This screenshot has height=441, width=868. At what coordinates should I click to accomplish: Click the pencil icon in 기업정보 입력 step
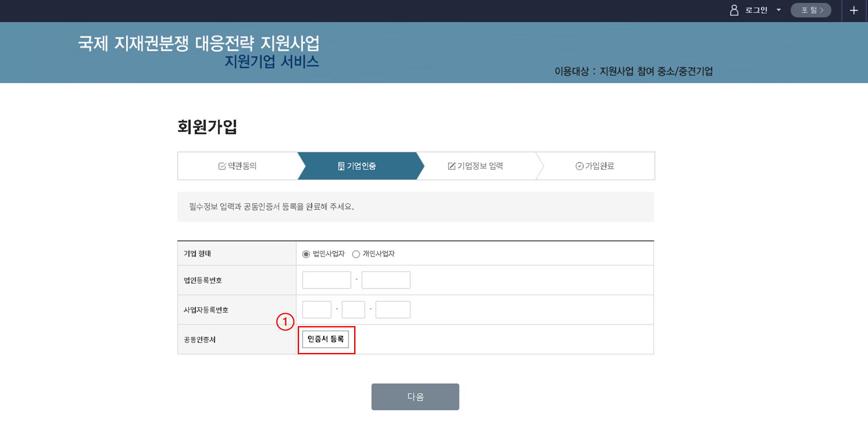[x=451, y=166]
